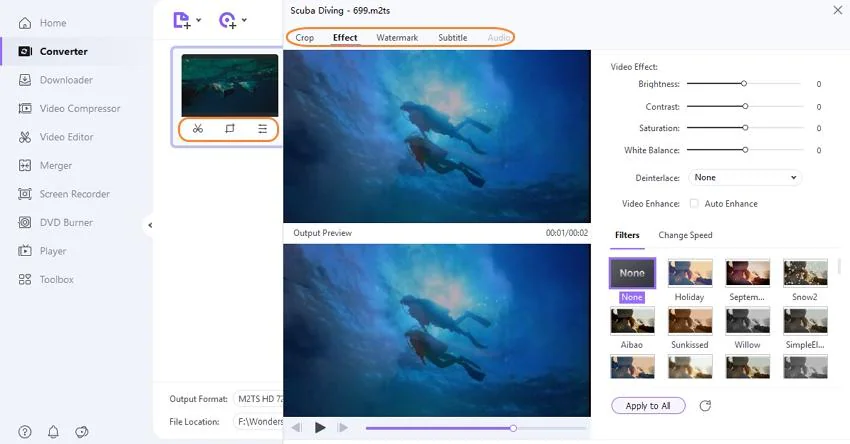
Task: Apply the Snow2 filter
Action: (x=805, y=273)
